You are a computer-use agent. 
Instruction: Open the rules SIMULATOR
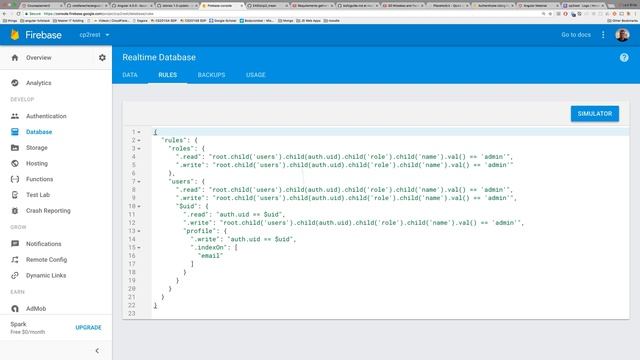[595, 113]
